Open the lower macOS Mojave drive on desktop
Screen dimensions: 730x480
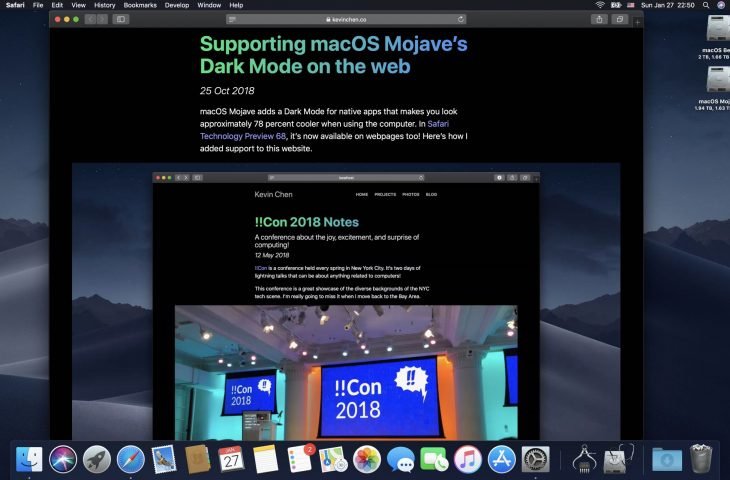tap(718, 79)
